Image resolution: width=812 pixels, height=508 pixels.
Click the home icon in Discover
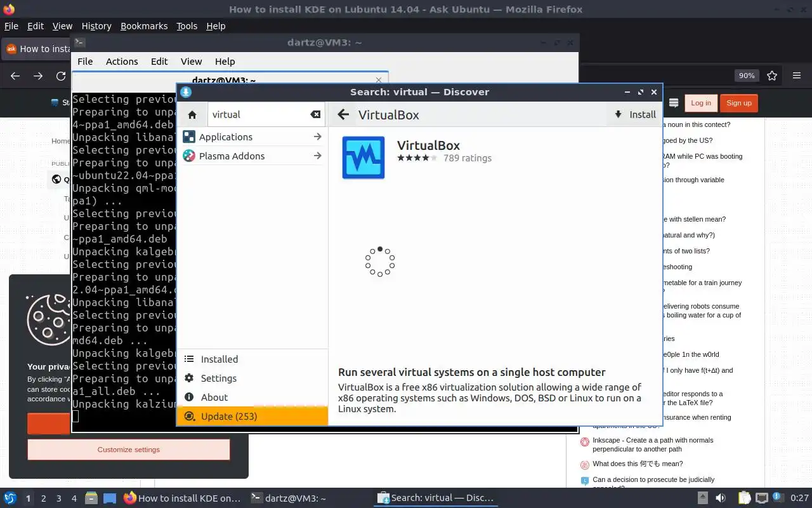(x=192, y=115)
